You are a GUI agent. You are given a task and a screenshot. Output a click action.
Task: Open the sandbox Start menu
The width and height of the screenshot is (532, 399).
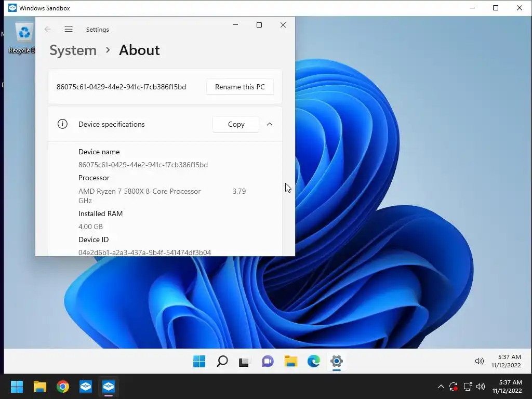(199, 362)
